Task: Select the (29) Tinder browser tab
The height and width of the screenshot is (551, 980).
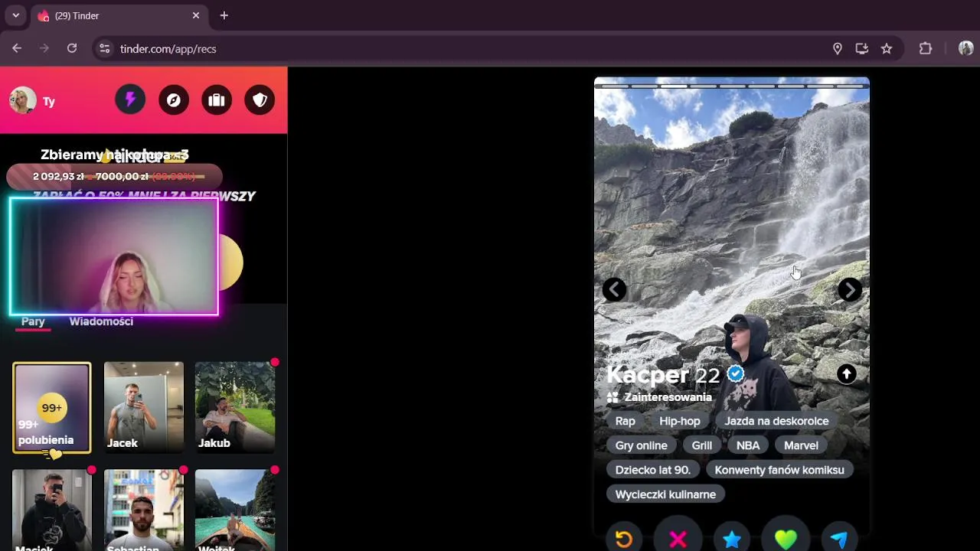Action: (x=119, y=15)
